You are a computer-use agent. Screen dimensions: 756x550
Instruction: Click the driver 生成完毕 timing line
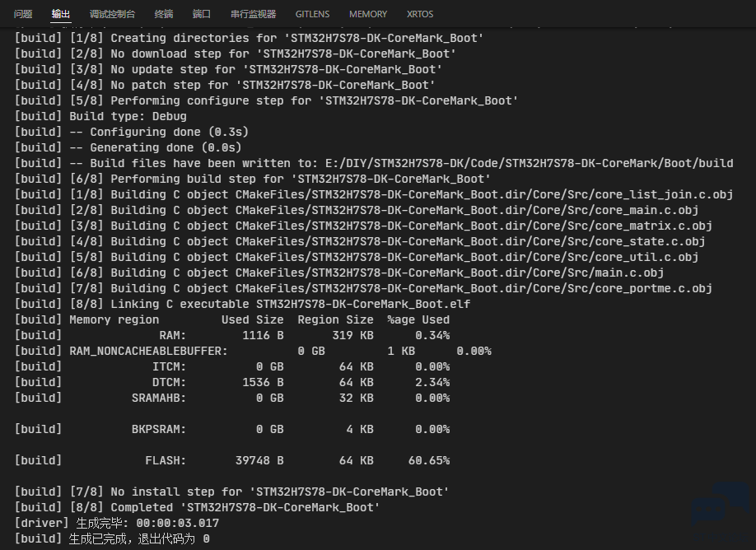tap(117, 523)
